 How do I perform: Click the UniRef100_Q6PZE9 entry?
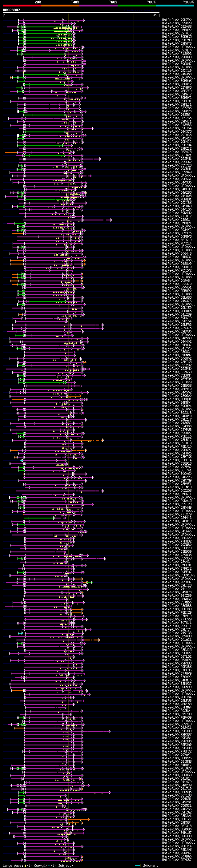pyautogui.click(x=177, y=91)
